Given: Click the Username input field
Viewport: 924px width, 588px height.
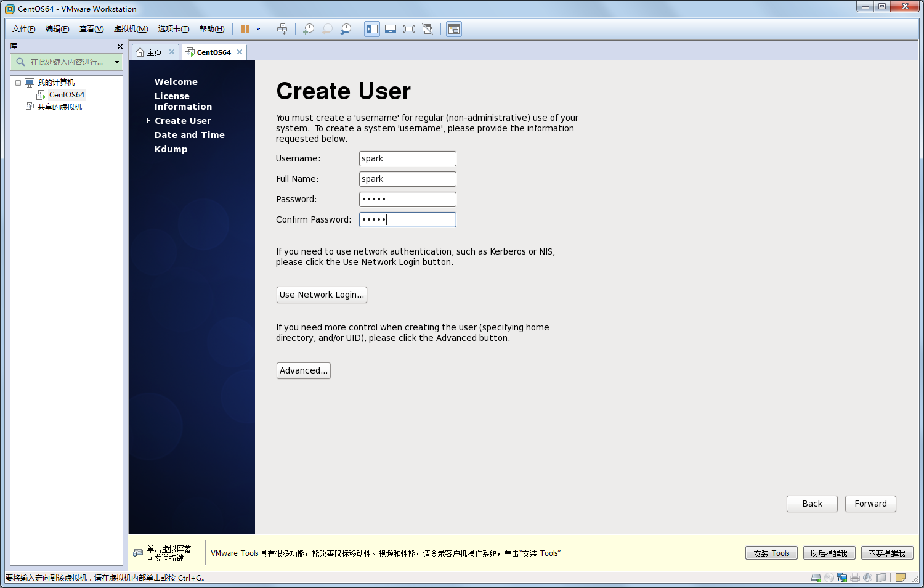Looking at the screenshot, I should click(408, 158).
